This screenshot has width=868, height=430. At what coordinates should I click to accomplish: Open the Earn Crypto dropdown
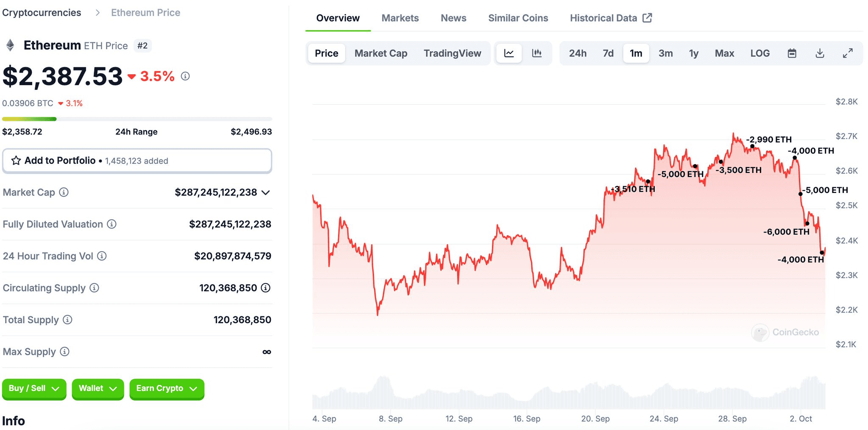point(167,388)
